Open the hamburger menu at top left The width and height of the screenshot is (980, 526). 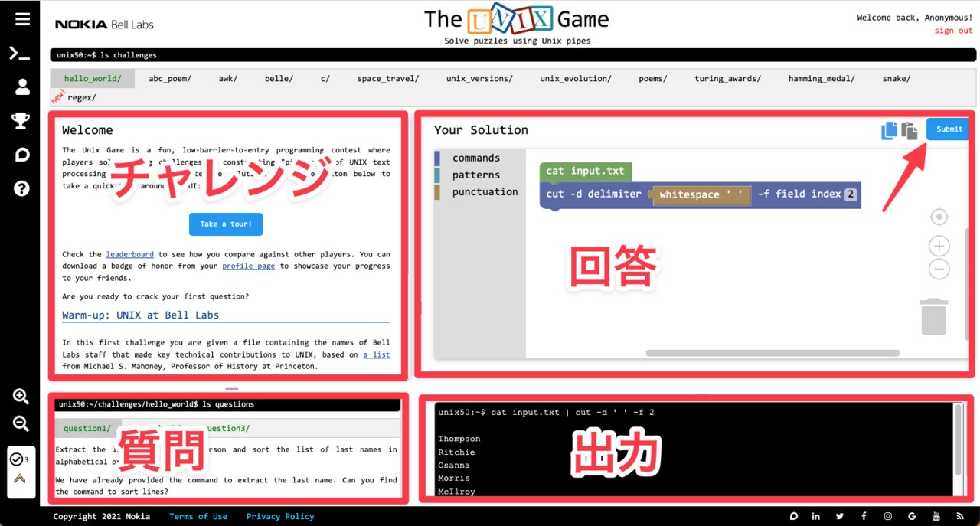coord(21,19)
